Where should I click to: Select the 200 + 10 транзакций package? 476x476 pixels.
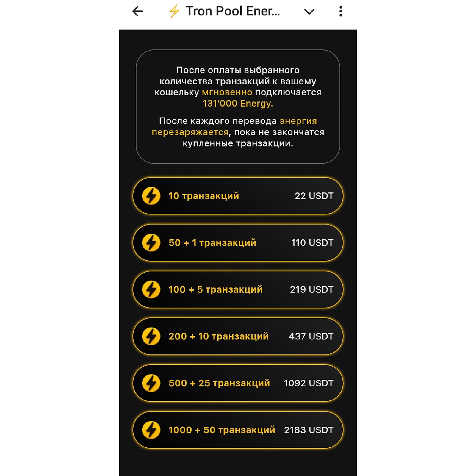point(238,336)
